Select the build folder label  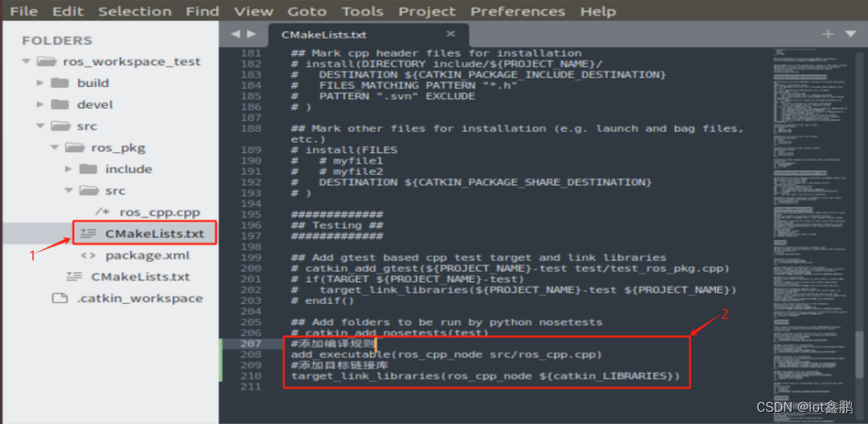point(93,83)
